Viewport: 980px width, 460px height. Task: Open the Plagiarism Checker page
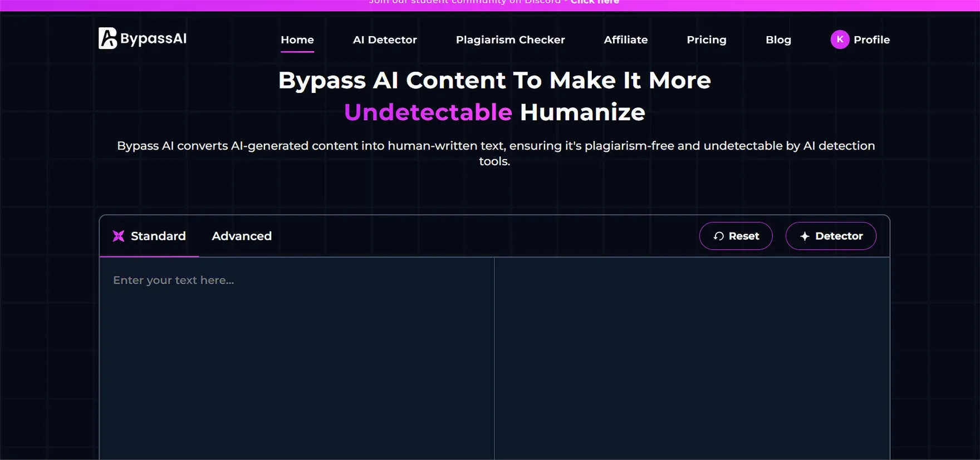click(x=510, y=40)
